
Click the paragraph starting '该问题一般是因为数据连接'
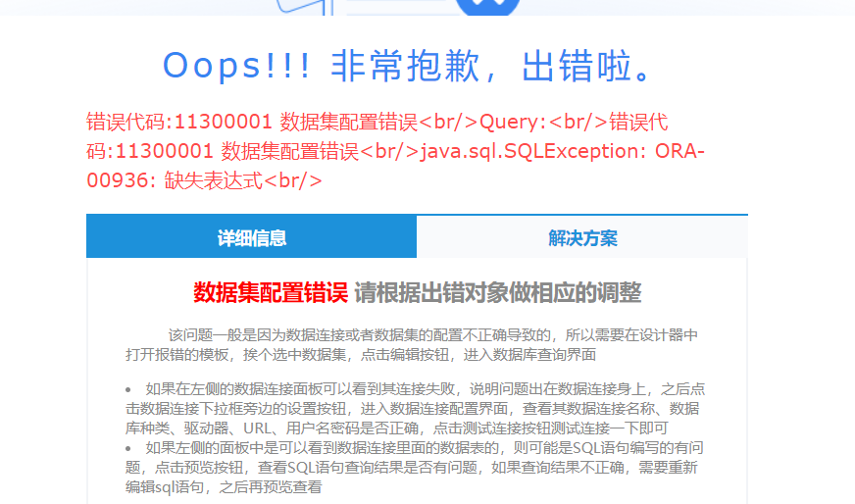coord(412,345)
